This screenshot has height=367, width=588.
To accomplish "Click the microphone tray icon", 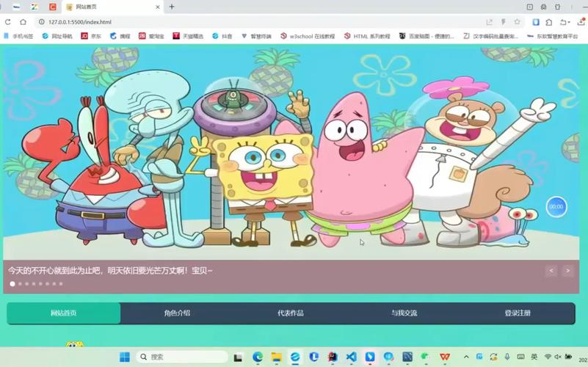I will coord(507,357).
